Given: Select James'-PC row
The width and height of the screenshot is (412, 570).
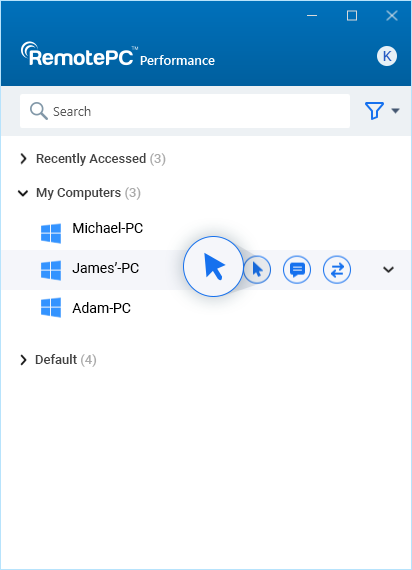Looking at the screenshot, I should pyautogui.click(x=206, y=270).
